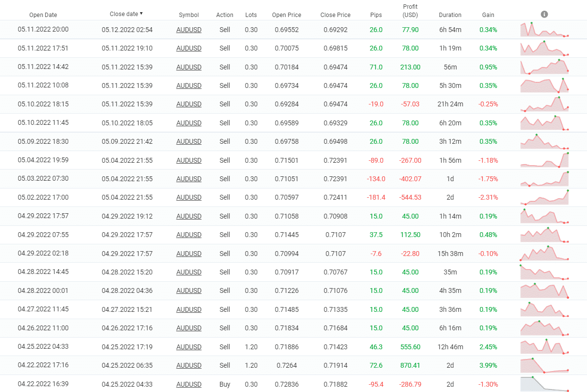
Task: Sort trades by the Symbol column
Action: point(189,15)
